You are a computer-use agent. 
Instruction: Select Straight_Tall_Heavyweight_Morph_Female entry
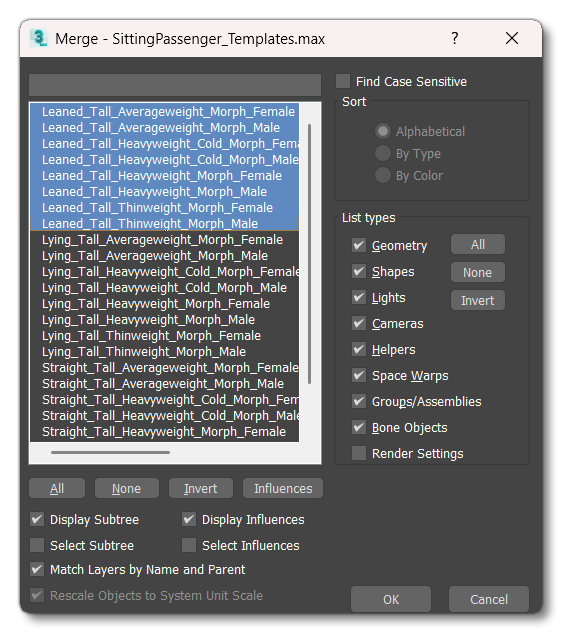[165, 432]
